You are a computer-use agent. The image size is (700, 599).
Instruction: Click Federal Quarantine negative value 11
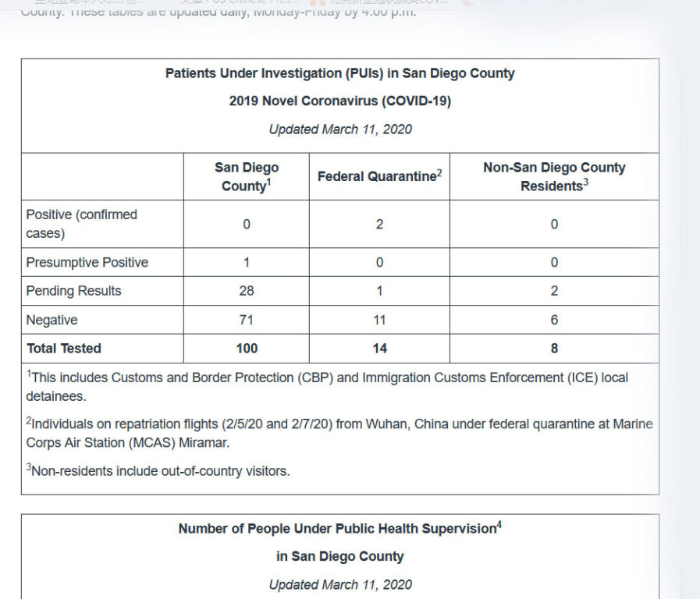pyautogui.click(x=379, y=320)
